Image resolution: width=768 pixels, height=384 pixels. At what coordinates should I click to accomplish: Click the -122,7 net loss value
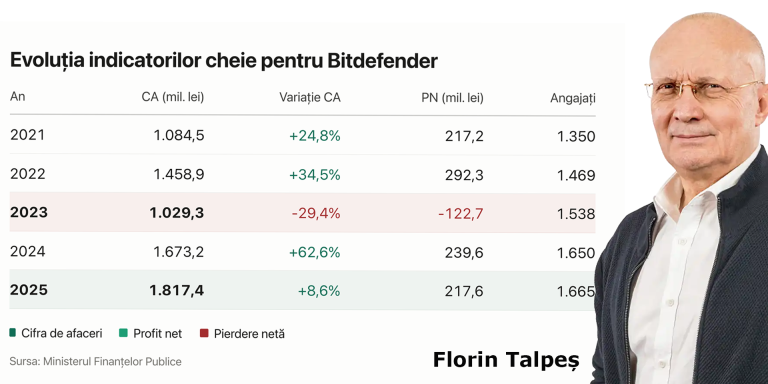tap(460, 214)
